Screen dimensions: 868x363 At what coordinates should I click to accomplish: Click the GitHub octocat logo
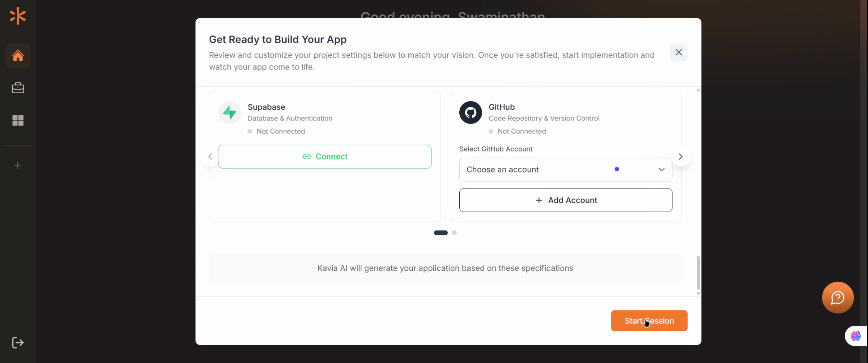pyautogui.click(x=471, y=112)
